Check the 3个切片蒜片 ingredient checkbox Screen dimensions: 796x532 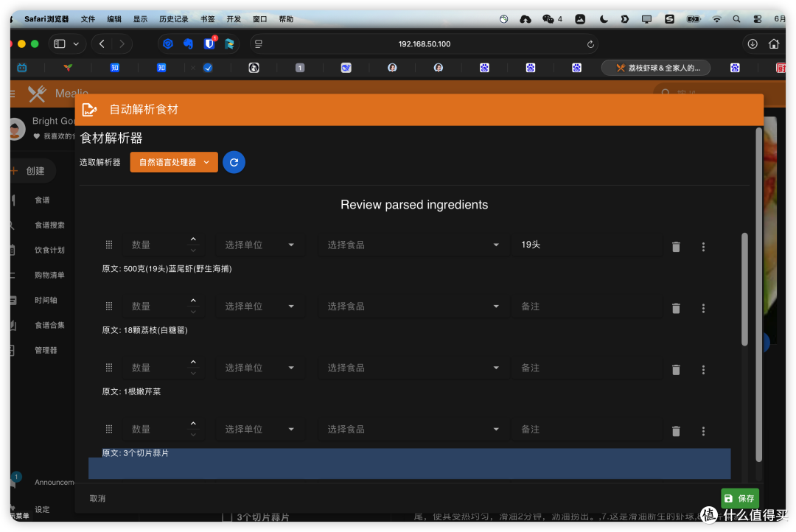click(x=228, y=517)
